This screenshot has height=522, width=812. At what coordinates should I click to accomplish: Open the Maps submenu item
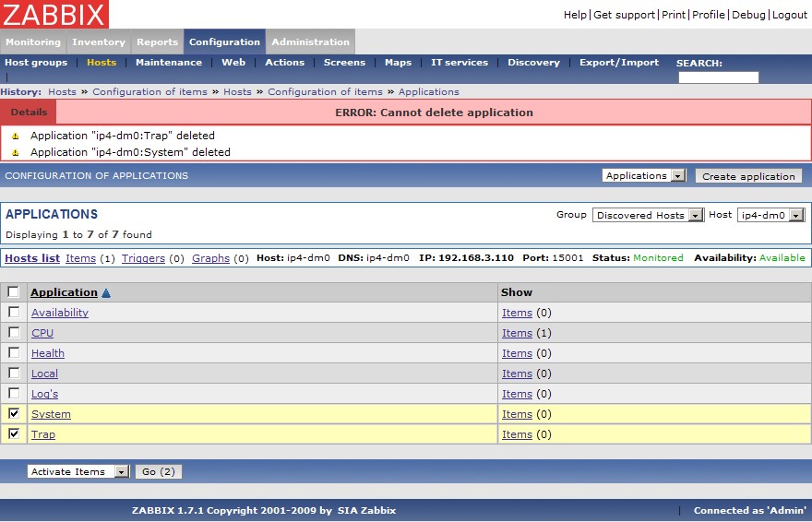[x=399, y=62]
